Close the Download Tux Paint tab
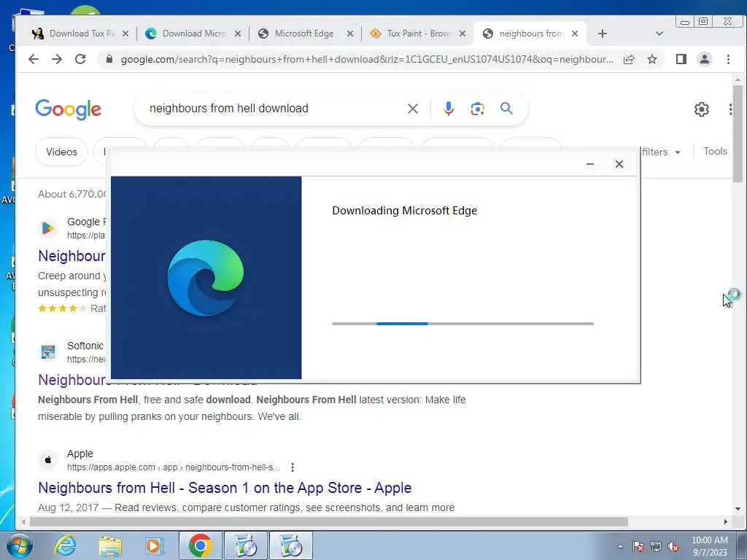 point(125,34)
